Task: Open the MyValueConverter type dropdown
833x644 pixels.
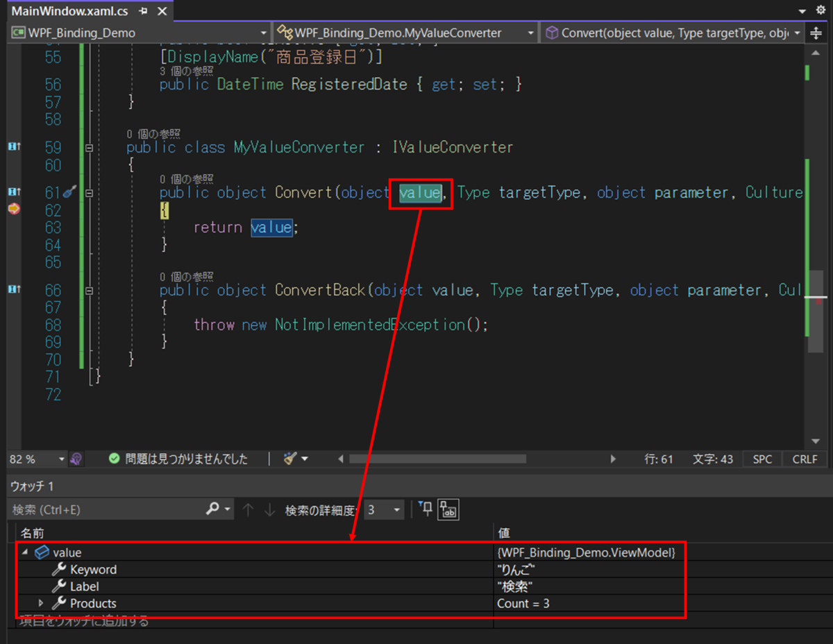Action: [405, 33]
